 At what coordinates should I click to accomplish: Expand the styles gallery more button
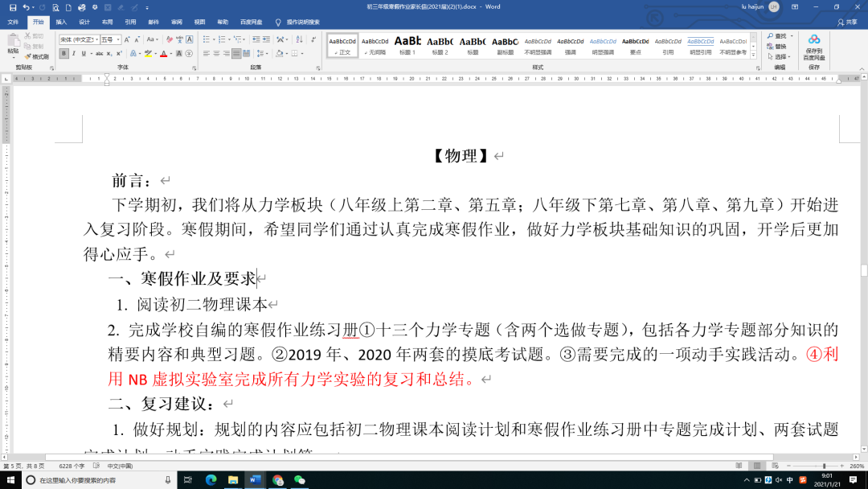pyautogui.click(x=753, y=55)
